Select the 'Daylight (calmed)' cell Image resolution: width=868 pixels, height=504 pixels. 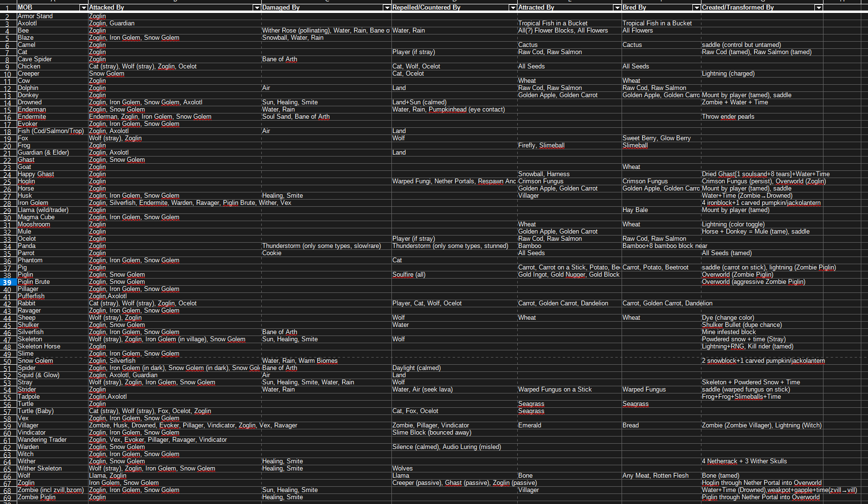point(454,368)
